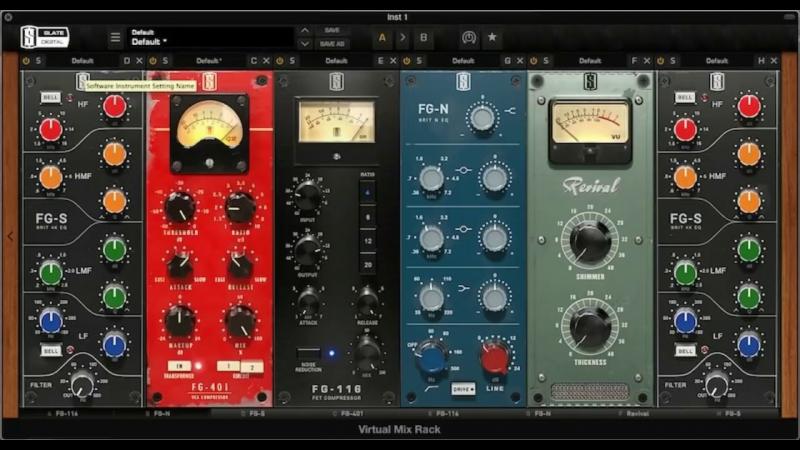The width and height of the screenshot is (800, 450).
Task: Switch to setting A
Action: click(x=382, y=37)
